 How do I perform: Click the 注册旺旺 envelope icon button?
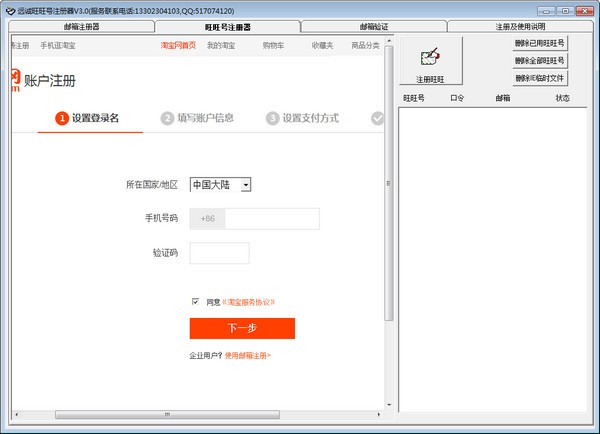tap(430, 61)
